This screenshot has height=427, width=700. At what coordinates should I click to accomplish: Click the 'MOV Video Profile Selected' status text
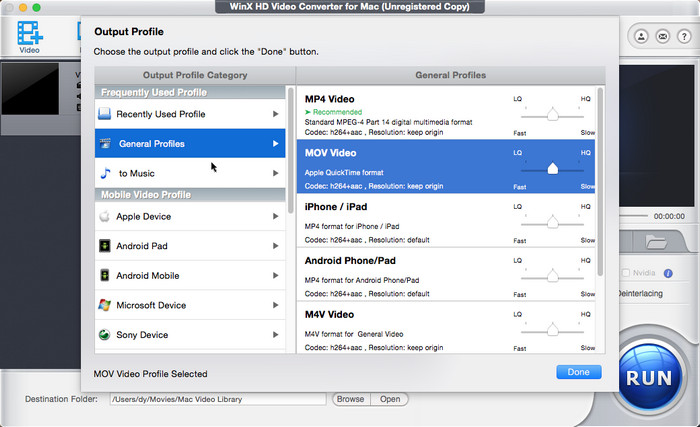pos(150,374)
